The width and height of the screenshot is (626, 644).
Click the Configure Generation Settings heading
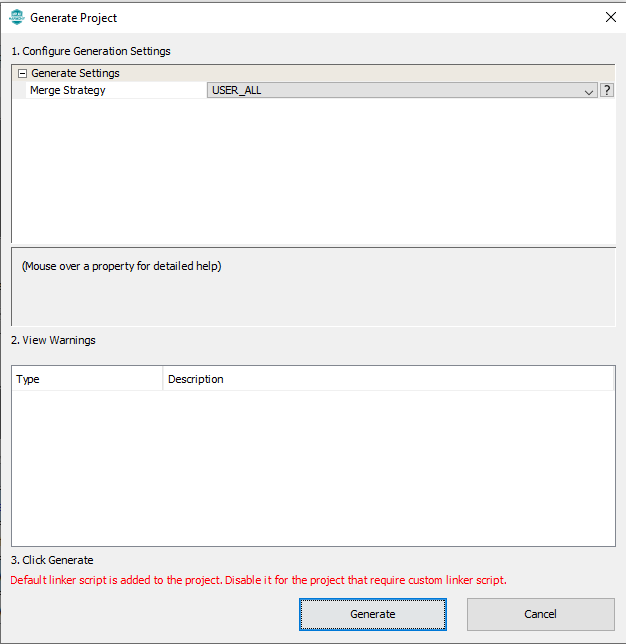pos(91,51)
